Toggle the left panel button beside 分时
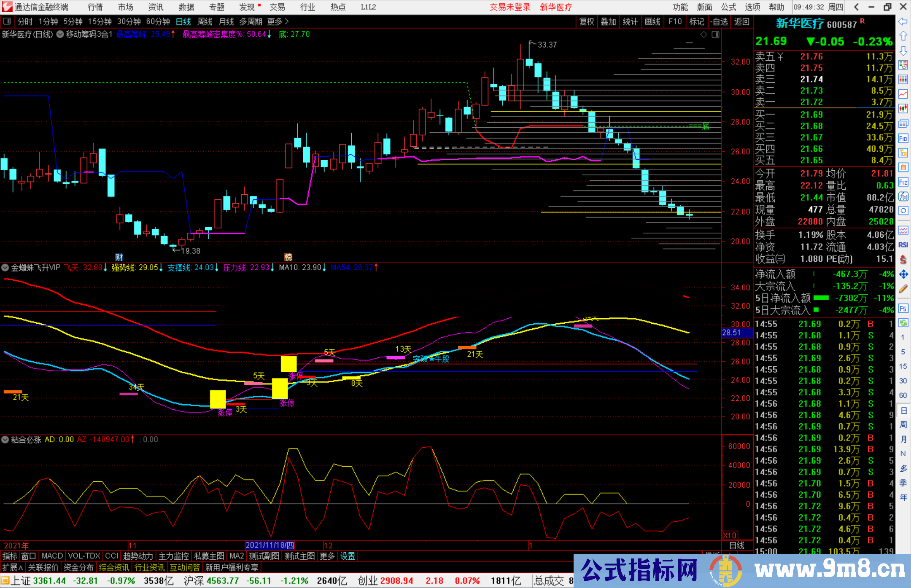 7,21
